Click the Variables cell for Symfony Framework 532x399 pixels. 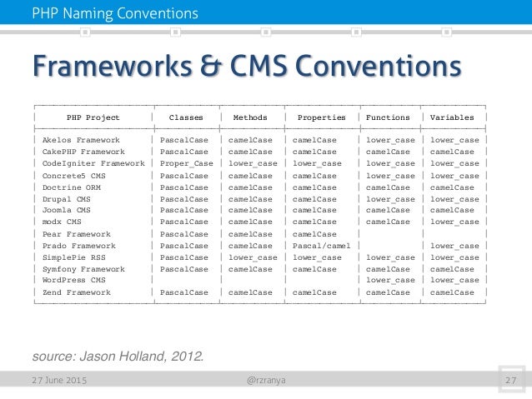[452, 269]
